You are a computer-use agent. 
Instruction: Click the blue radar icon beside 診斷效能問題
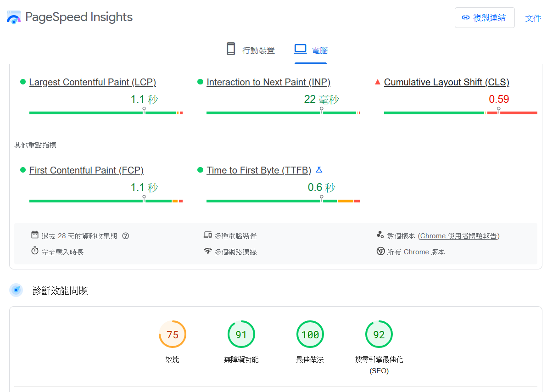(16, 290)
